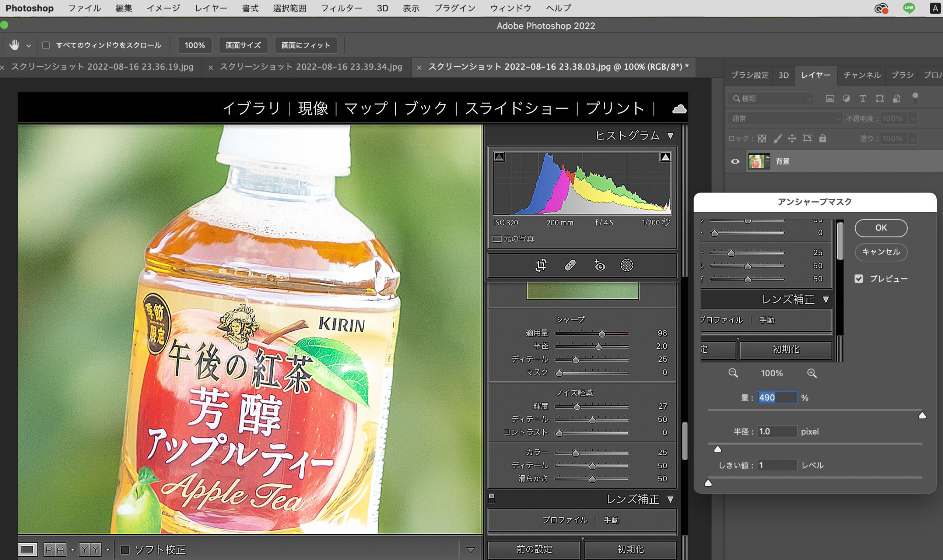Select the Hand tool icon in options bar
This screenshot has height=560, width=943.
click(14, 45)
